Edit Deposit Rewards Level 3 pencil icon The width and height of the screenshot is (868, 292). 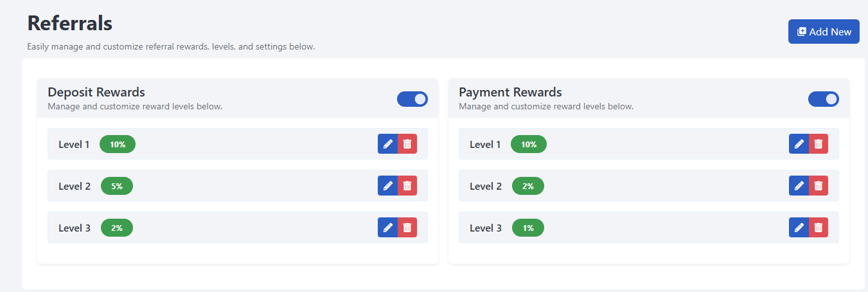pyautogui.click(x=387, y=228)
